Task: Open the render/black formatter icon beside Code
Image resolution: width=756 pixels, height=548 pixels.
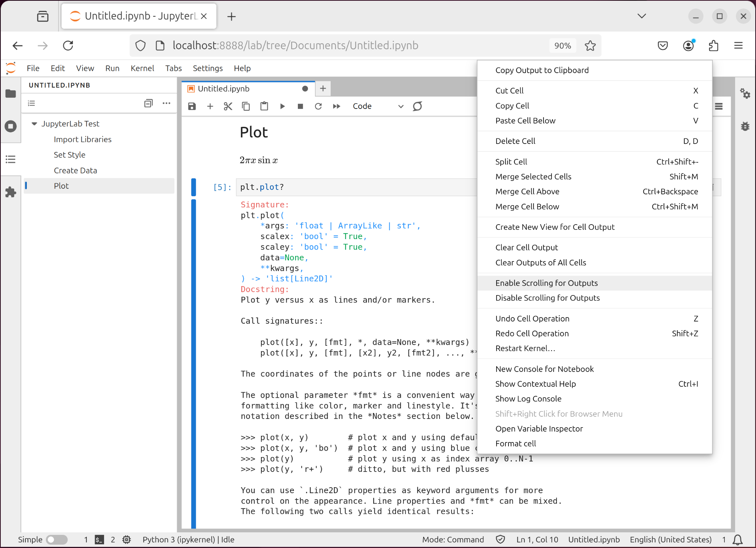Action: pos(418,106)
